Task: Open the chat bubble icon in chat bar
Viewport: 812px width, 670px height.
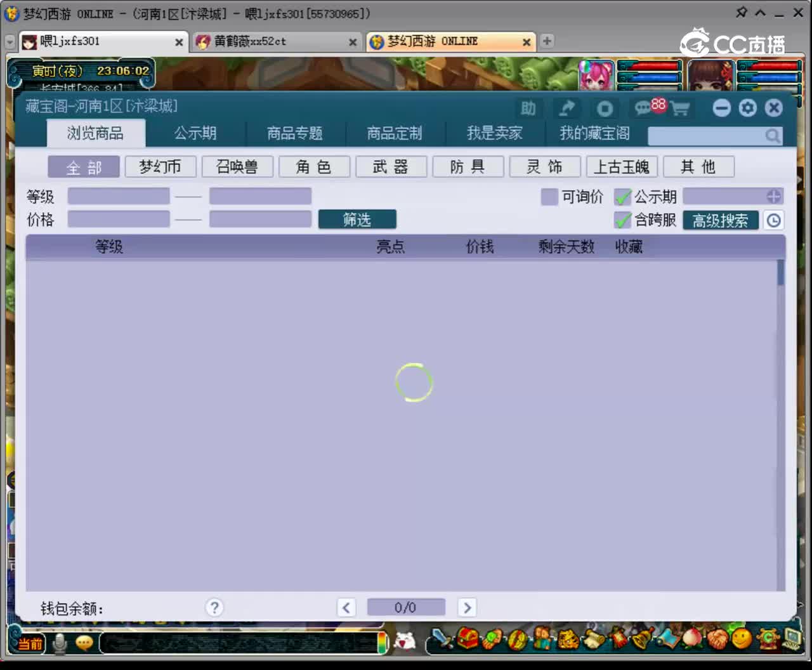Action: (84, 643)
